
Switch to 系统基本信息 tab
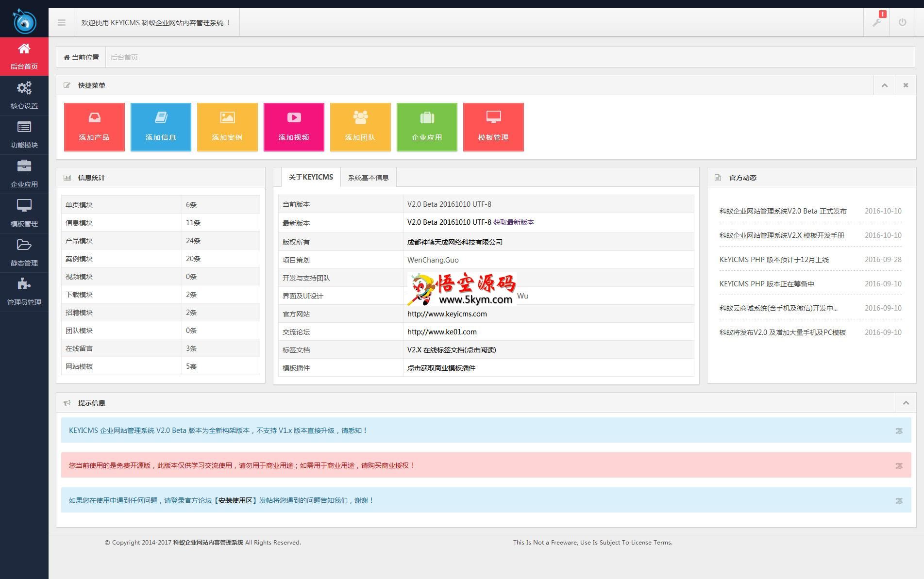(x=369, y=178)
